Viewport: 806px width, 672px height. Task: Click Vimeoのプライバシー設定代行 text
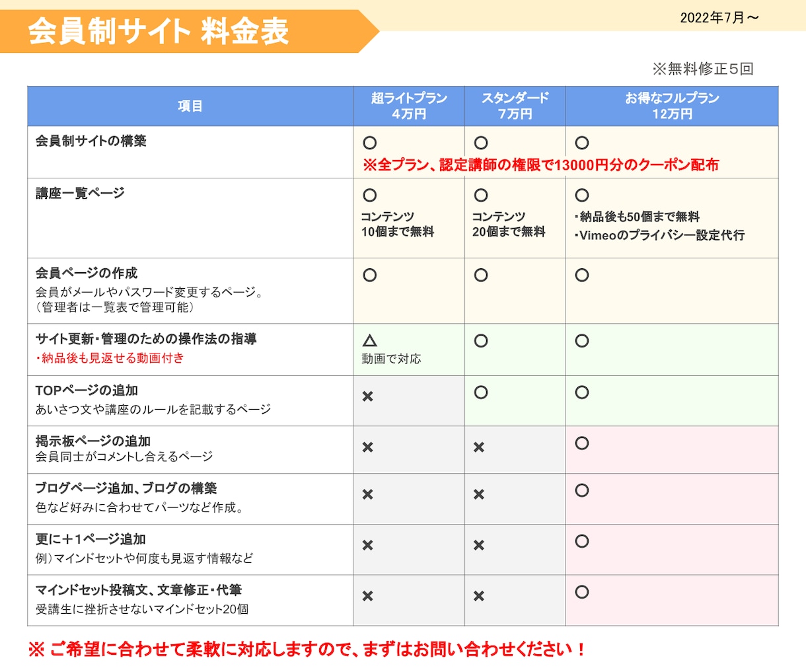[659, 235]
